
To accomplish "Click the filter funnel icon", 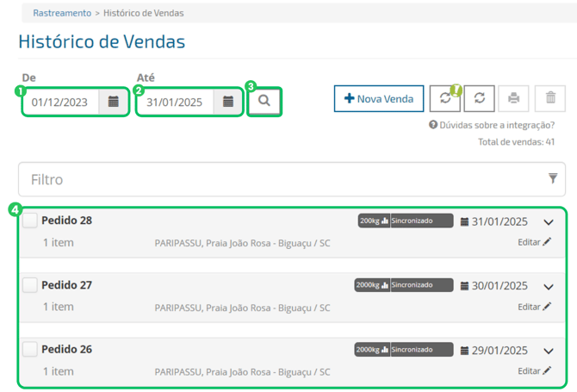I will point(553,178).
